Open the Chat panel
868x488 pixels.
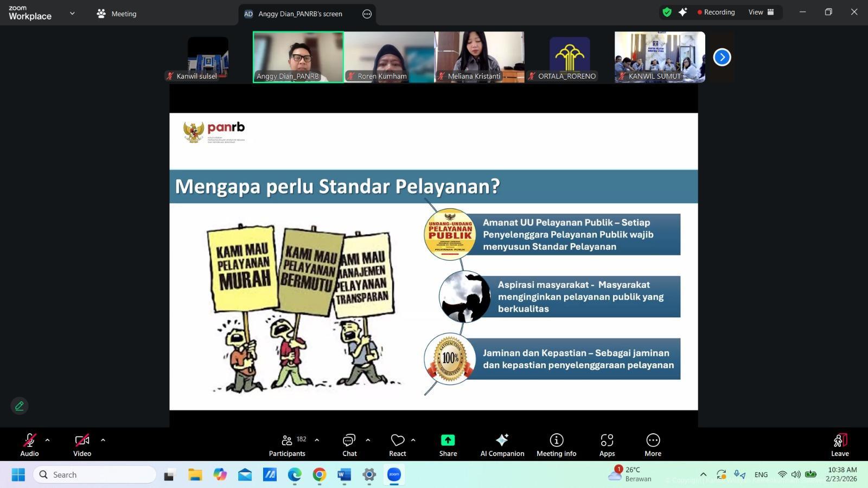point(349,444)
